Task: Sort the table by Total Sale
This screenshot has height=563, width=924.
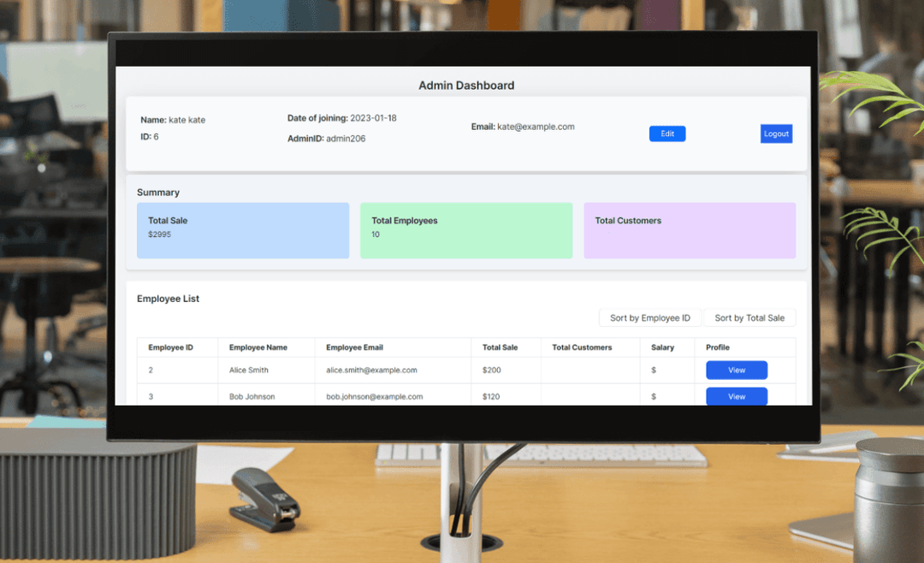Action: coord(750,317)
